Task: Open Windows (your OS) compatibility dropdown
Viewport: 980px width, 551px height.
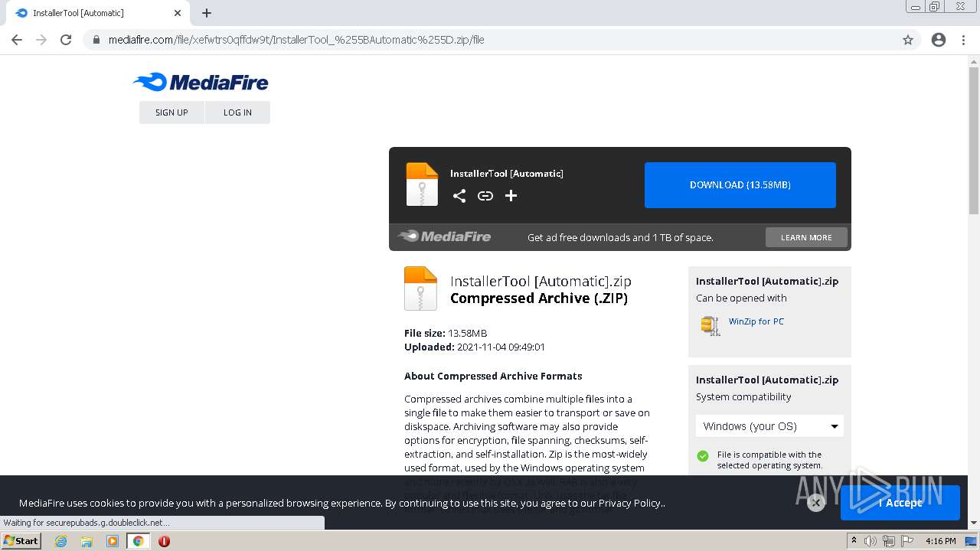Action: click(769, 426)
